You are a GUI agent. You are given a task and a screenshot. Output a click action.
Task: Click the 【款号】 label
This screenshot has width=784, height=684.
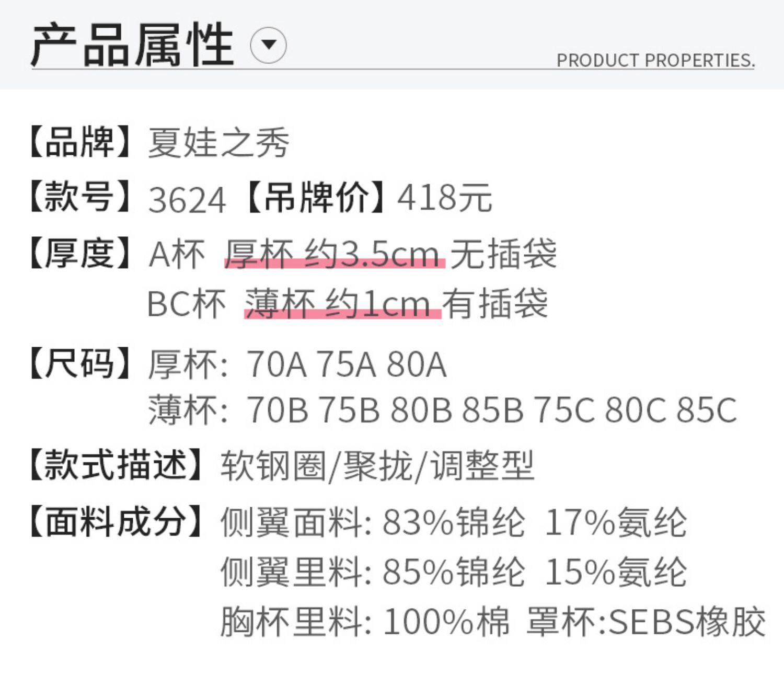coord(79,198)
